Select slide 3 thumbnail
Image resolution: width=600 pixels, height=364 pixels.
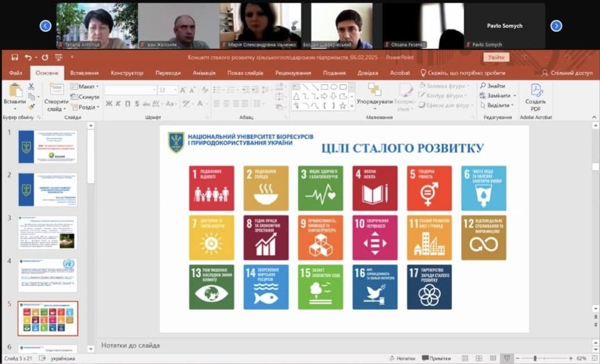click(x=48, y=232)
